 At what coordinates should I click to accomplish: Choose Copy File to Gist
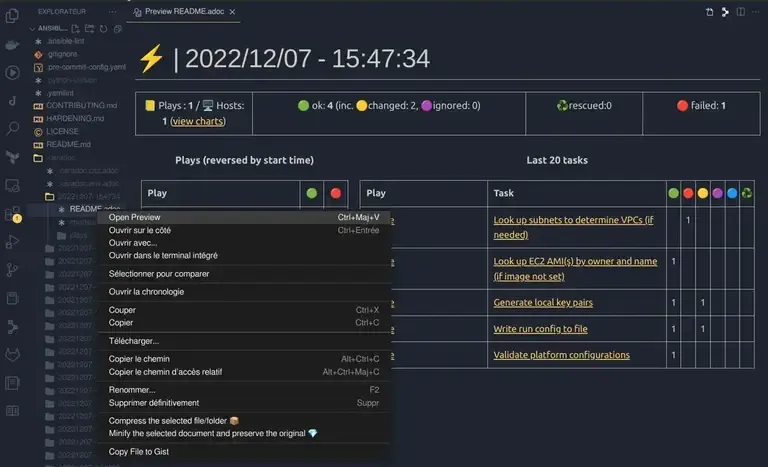244,452
